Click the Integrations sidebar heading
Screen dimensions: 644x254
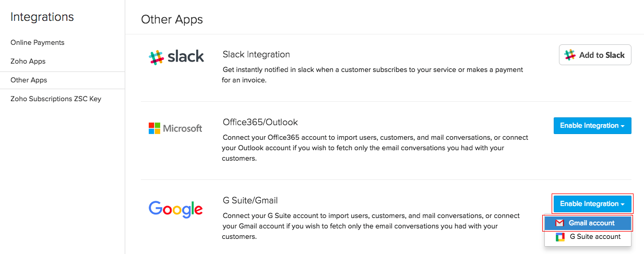(42, 17)
